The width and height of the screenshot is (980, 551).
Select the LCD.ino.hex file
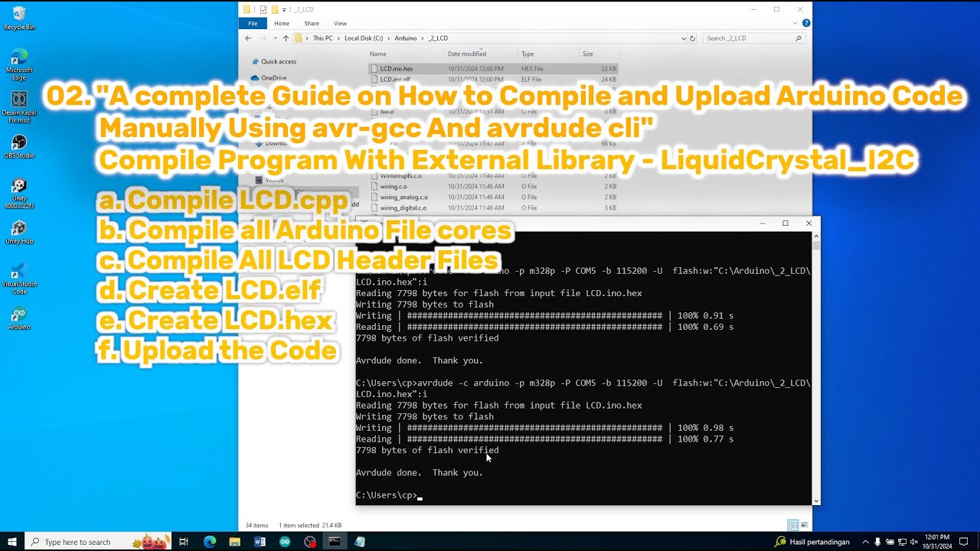pyautogui.click(x=493, y=69)
